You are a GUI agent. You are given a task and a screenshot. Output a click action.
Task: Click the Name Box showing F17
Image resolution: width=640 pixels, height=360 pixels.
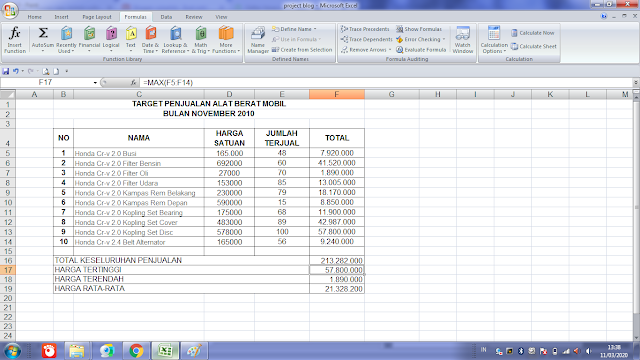click(46, 82)
